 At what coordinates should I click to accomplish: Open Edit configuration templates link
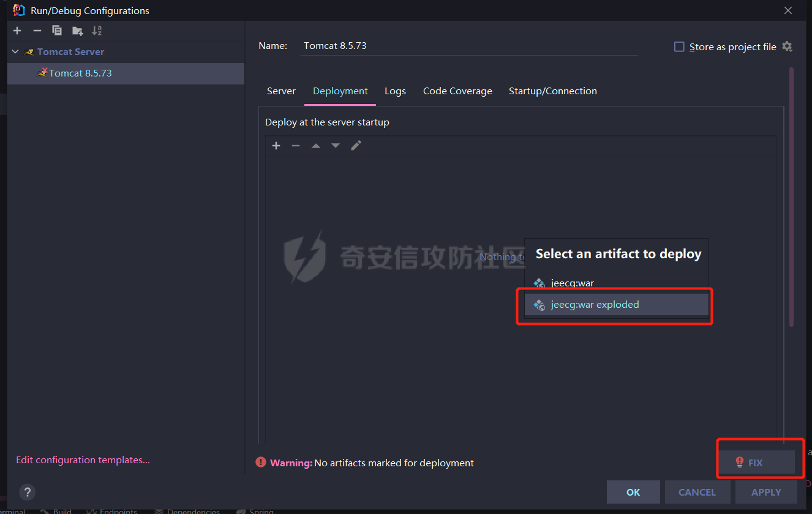[83, 460]
